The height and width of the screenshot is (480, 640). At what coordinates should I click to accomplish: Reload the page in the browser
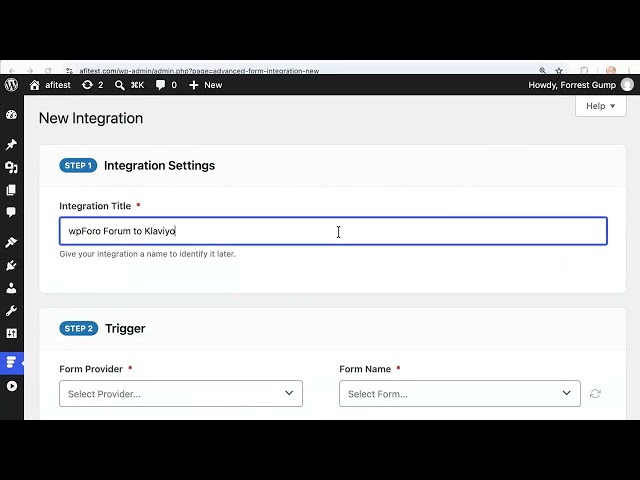[48, 71]
